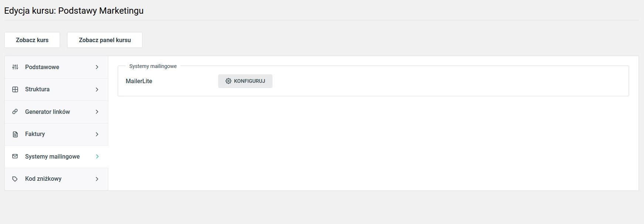The width and height of the screenshot is (644, 224).
Task: Click the document icon beside Faktury
Action: [x=15, y=134]
